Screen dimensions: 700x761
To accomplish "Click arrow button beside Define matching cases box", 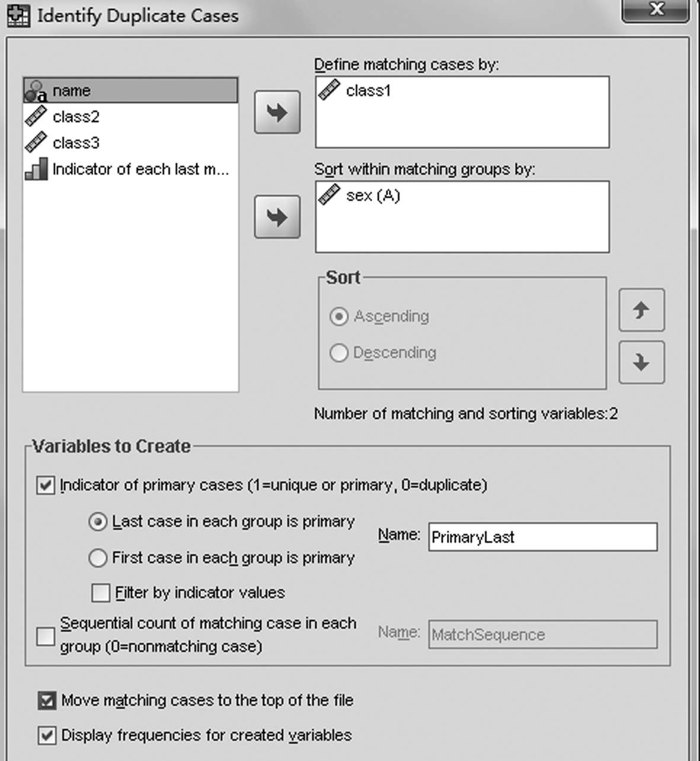I will [x=277, y=112].
